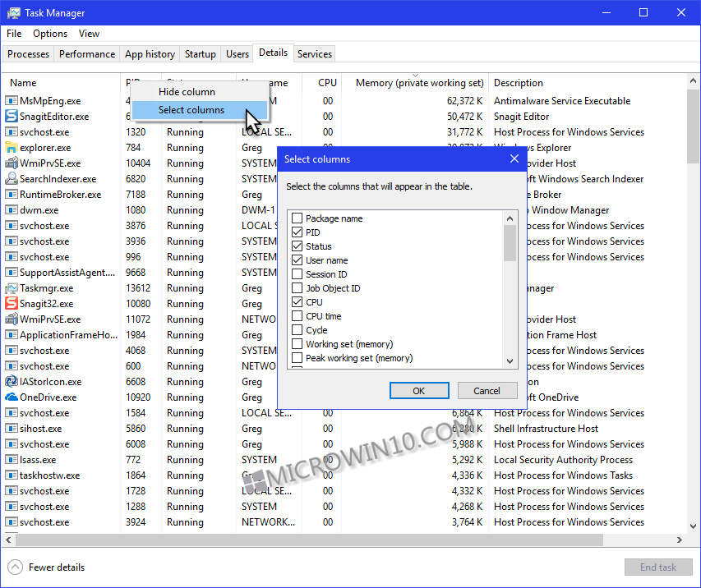Screen dimensions: 701x588
Task: Click the Fewer details arrow icon
Action: [x=15, y=567]
